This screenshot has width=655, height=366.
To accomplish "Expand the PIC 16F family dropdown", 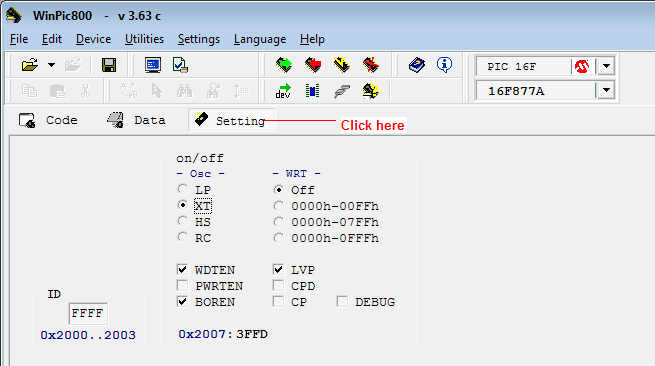I will pos(606,66).
